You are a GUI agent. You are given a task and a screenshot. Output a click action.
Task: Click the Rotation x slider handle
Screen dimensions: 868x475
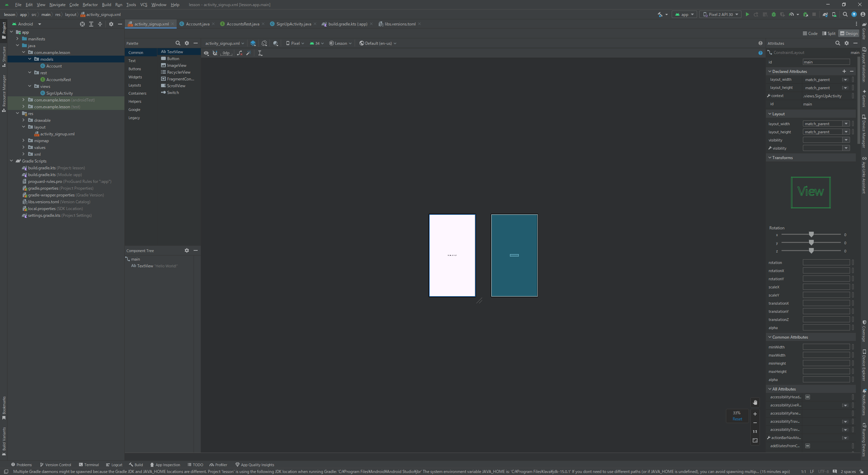(x=811, y=234)
